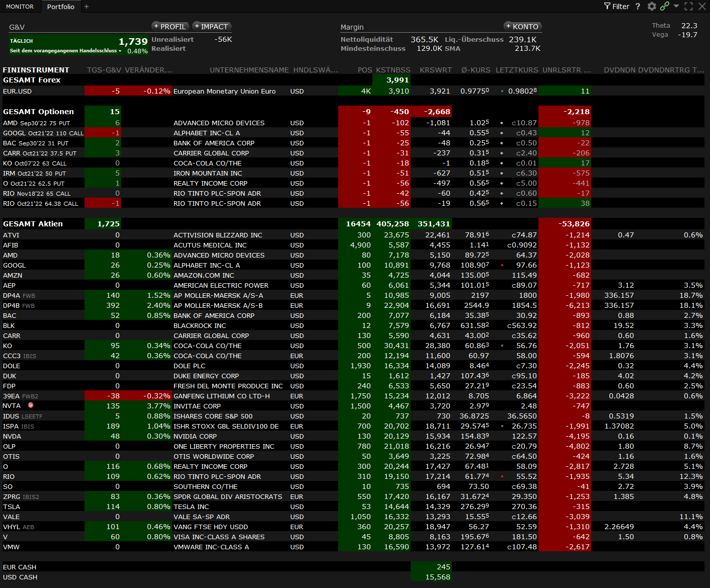The width and height of the screenshot is (710, 588).
Task: Add a new tab with the plus icon
Action: click(87, 7)
